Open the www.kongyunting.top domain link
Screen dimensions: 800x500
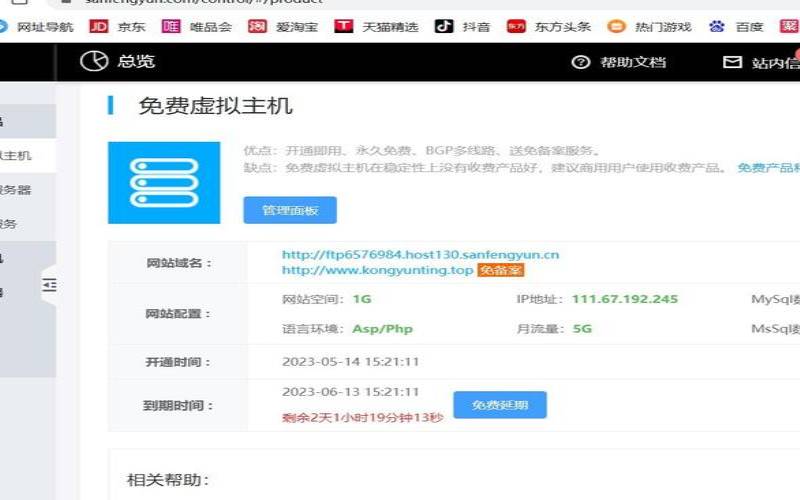[x=378, y=270]
